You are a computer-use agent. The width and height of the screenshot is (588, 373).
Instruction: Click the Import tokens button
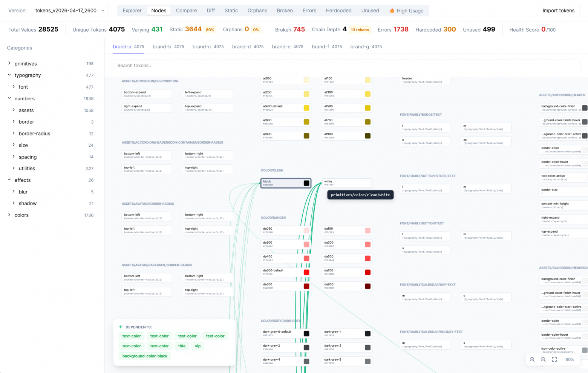click(x=558, y=11)
